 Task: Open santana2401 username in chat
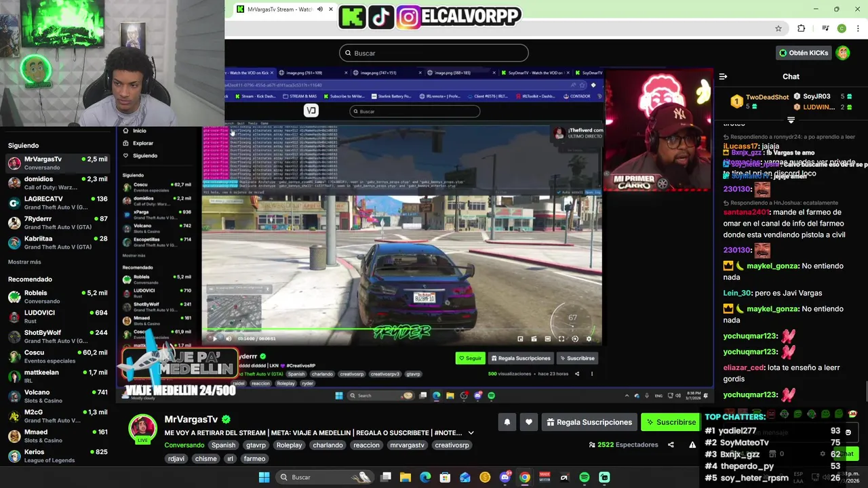point(747,212)
